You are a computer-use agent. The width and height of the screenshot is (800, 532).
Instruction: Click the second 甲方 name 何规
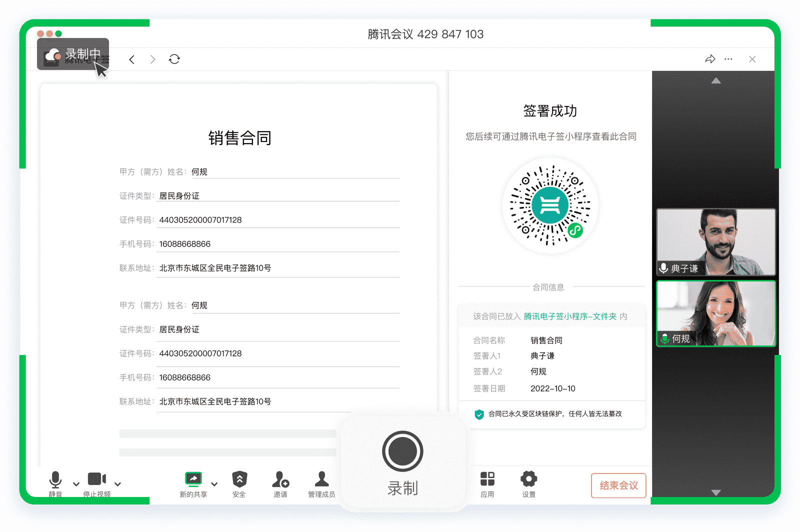click(x=199, y=305)
